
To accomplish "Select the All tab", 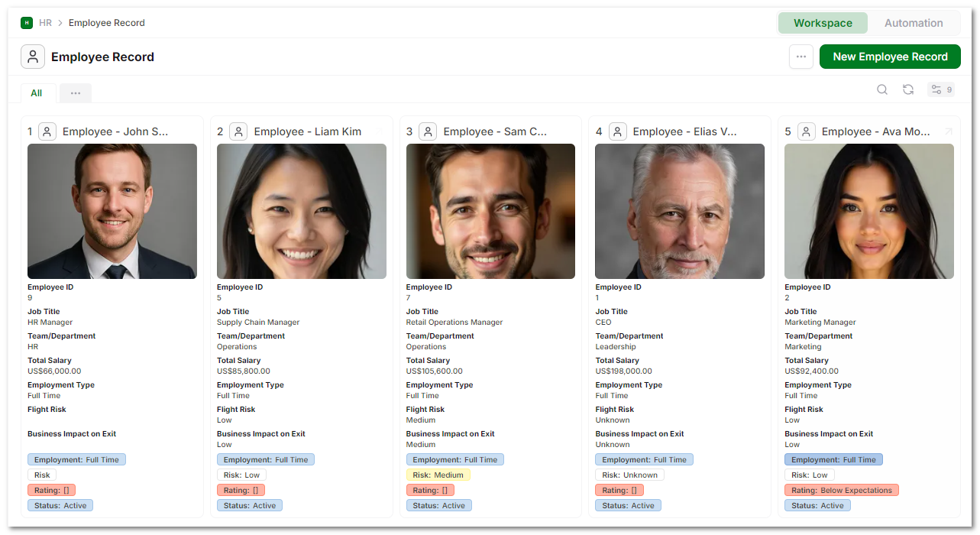I will (37, 93).
